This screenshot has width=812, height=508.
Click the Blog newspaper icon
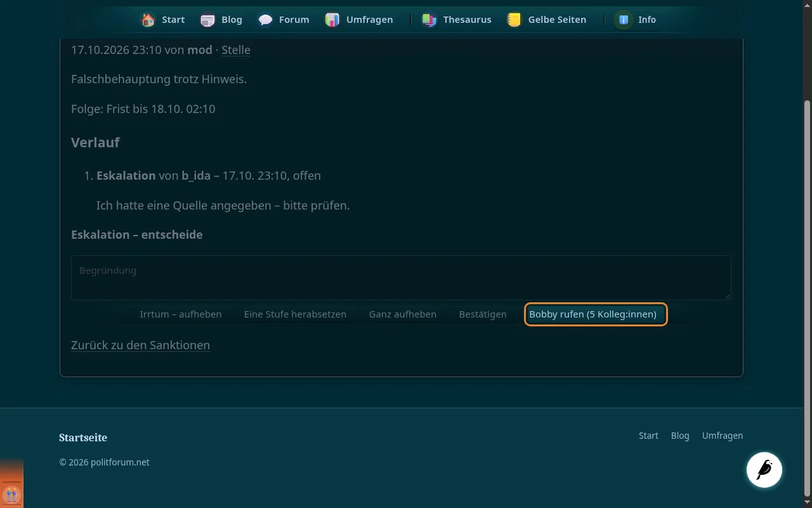207,20
